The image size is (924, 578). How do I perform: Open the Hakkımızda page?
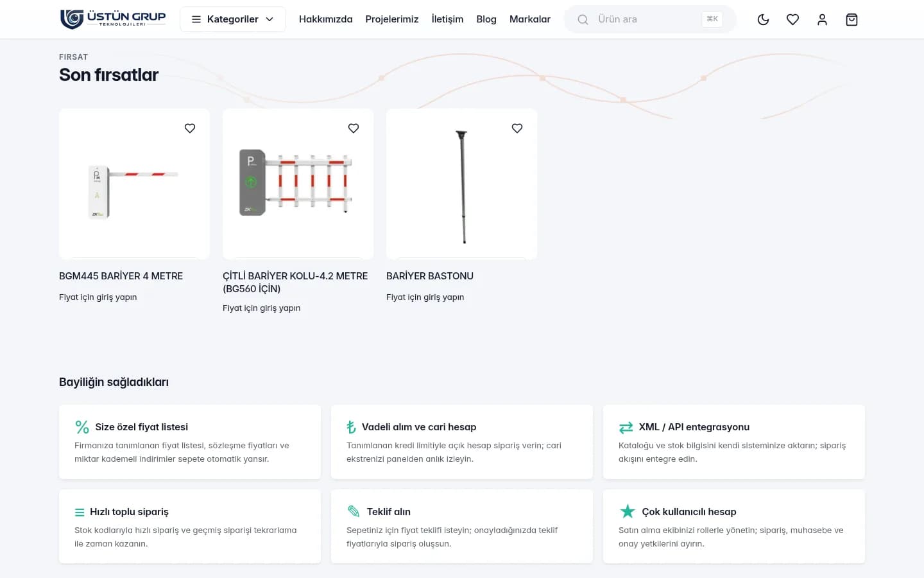pyautogui.click(x=326, y=19)
